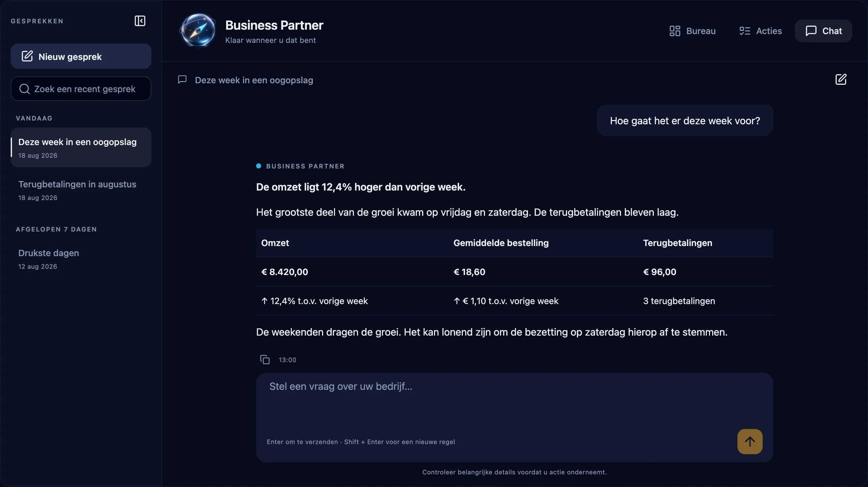The image size is (868, 487).
Task: Click the 12,4% t.o.v. vorige week cell
Action: [314, 301]
